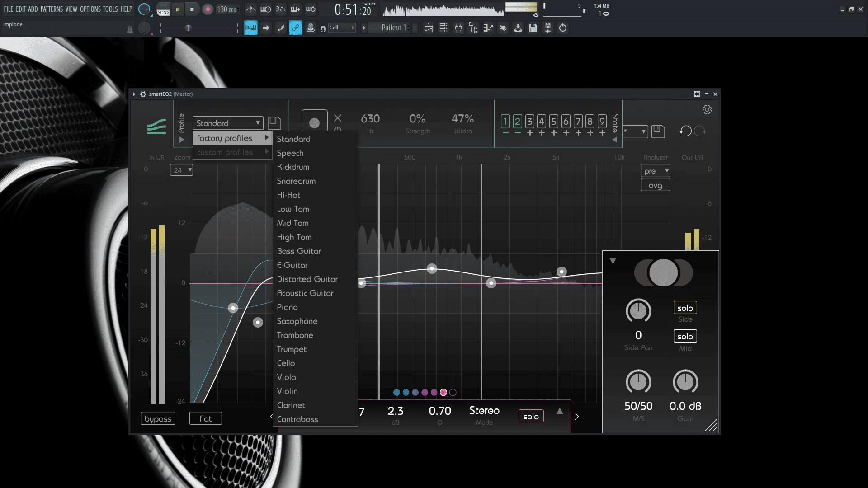Viewport: 868px width, 488px height.
Task: Toggle solo for the Mid channel
Action: click(685, 336)
